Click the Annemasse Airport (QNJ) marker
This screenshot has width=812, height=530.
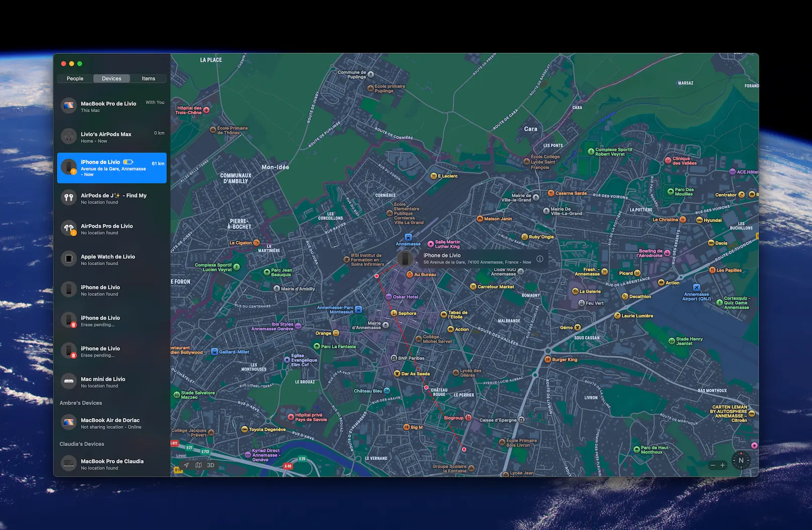tap(696, 287)
